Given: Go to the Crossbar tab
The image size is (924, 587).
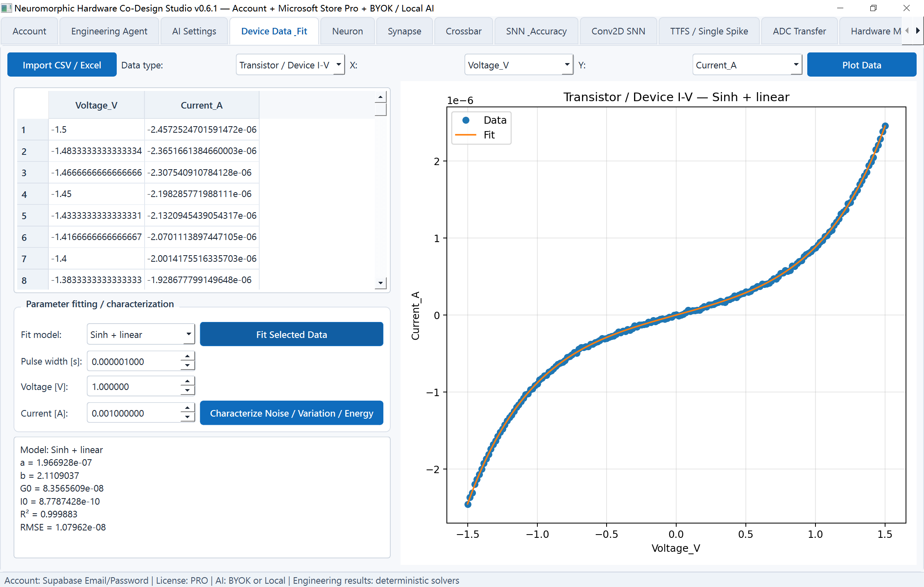Looking at the screenshot, I should pyautogui.click(x=464, y=32).
